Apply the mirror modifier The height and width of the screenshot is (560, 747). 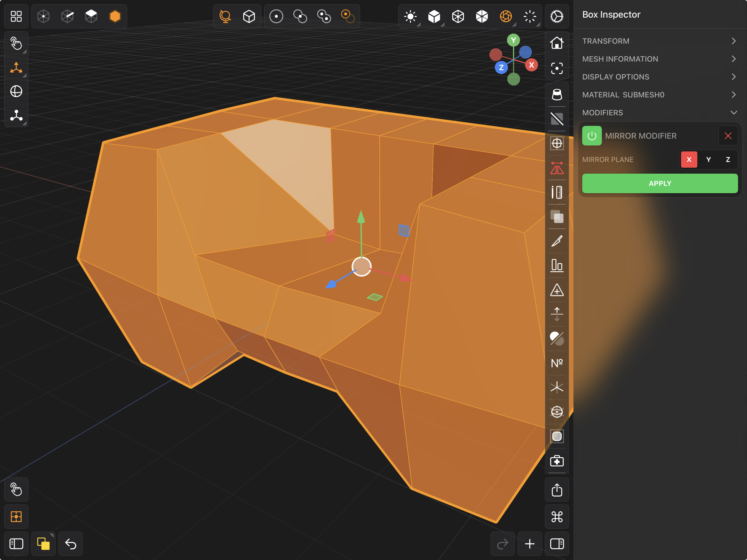coord(660,183)
